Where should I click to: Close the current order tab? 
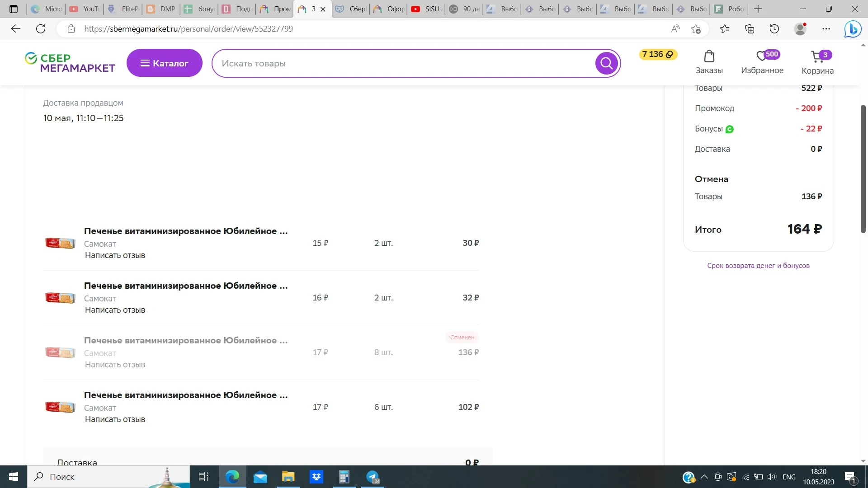(323, 9)
